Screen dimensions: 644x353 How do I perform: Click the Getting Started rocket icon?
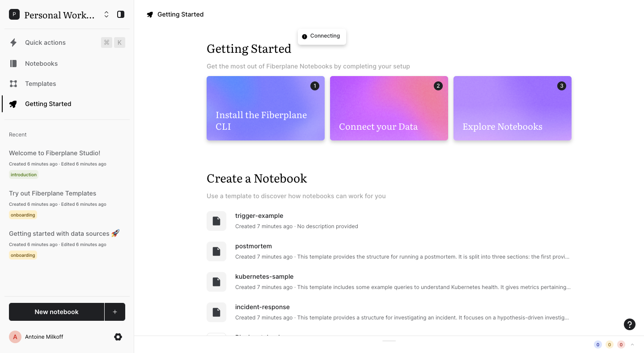[13, 104]
